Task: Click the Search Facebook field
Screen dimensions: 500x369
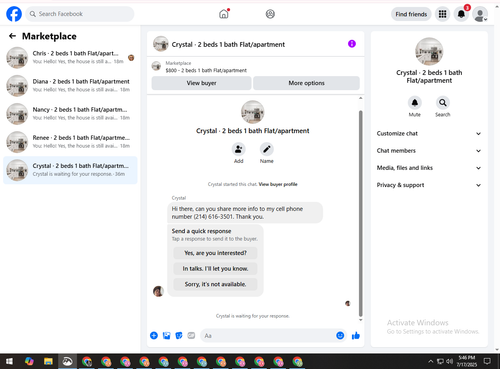Action: [80, 14]
